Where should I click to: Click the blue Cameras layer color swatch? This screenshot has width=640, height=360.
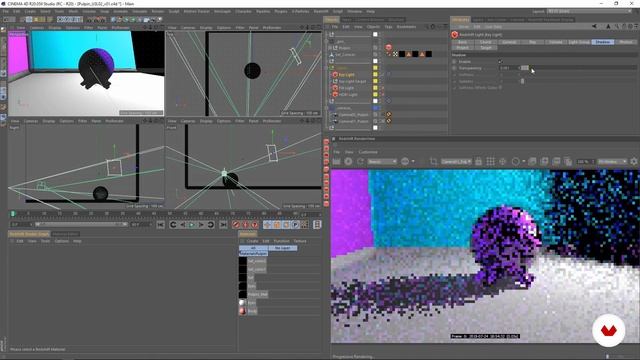coord(375,108)
